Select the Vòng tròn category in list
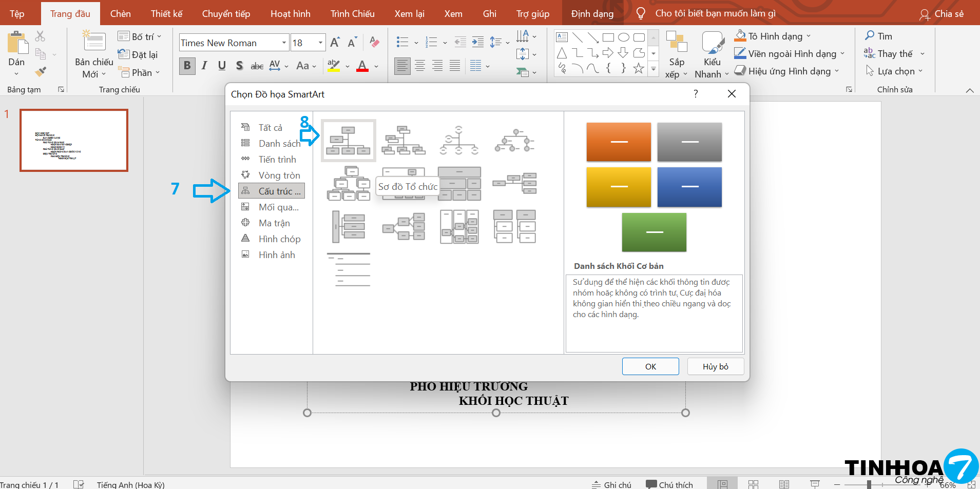The height and width of the screenshot is (489, 980). coord(279,175)
